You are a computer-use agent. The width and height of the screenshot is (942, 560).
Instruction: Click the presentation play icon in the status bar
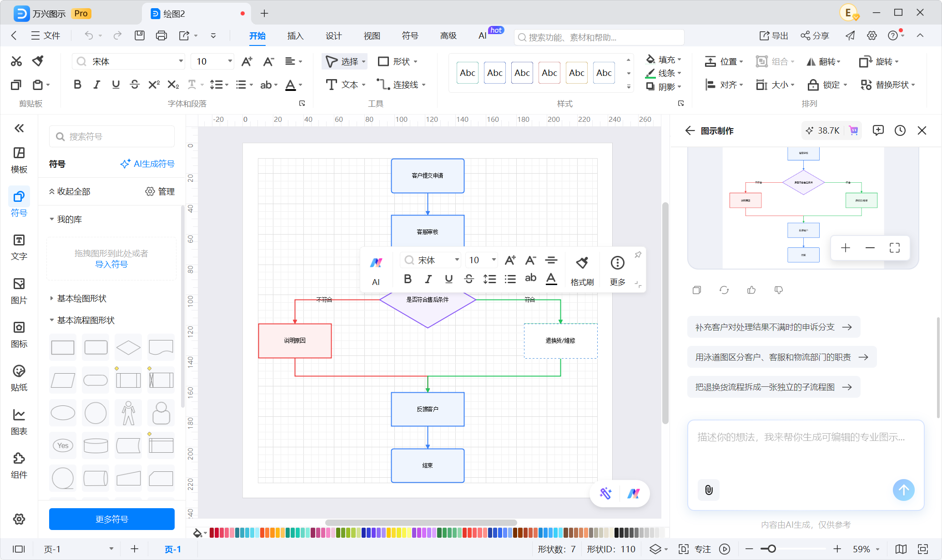(x=725, y=549)
